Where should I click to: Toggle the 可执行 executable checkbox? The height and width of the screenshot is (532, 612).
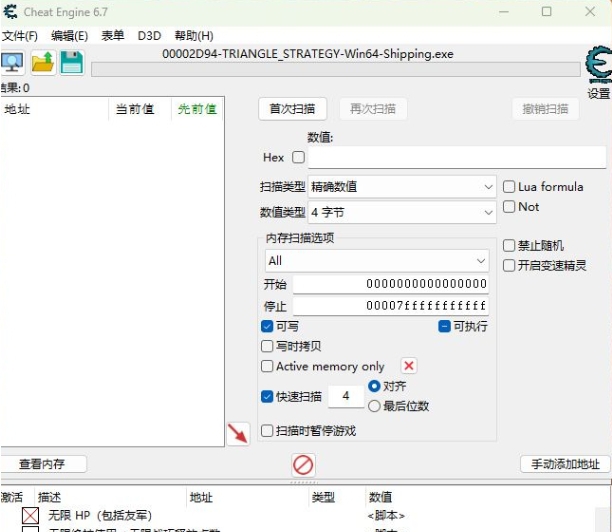coord(445,326)
